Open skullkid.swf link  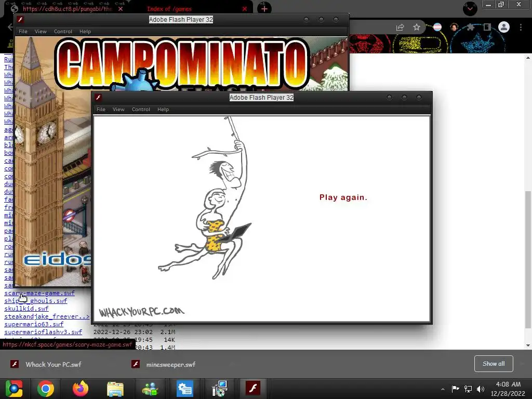click(x=26, y=309)
